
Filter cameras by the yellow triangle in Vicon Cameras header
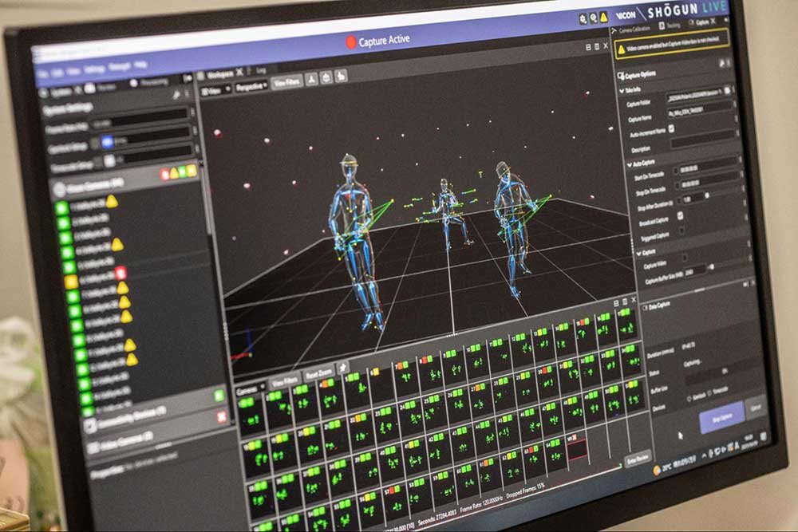click(x=173, y=173)
